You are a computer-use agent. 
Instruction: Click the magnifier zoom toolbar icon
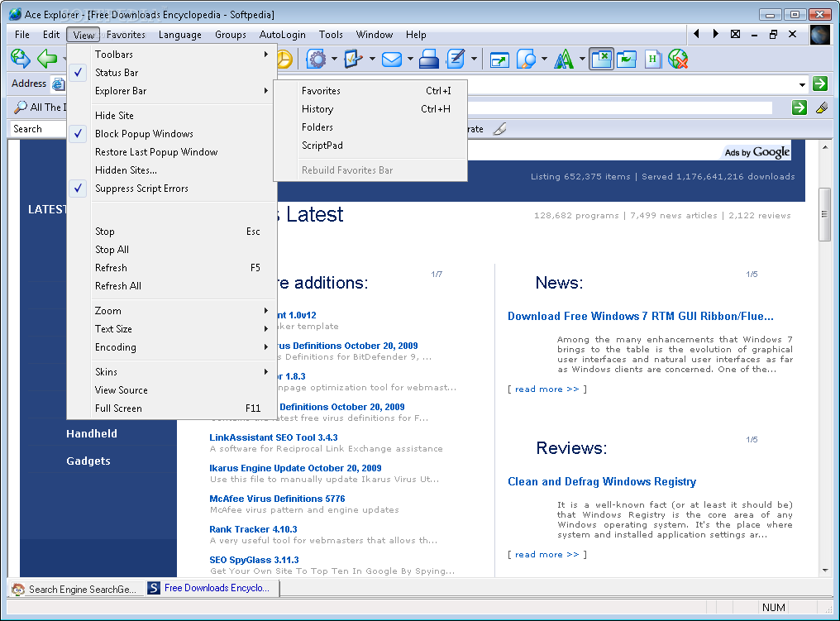pos(526,59)
